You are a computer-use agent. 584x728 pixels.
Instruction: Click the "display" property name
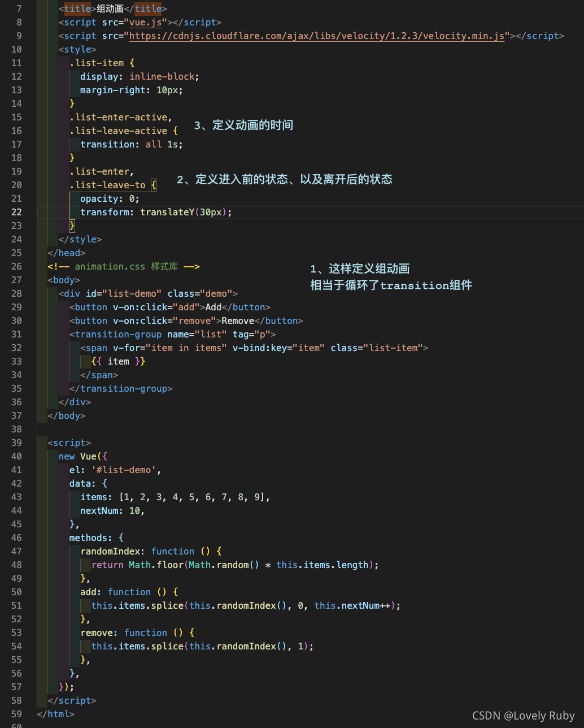(99, 76)
